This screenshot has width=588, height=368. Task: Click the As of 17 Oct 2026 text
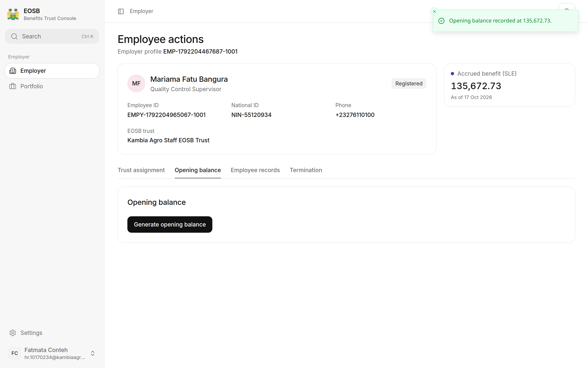471,97
